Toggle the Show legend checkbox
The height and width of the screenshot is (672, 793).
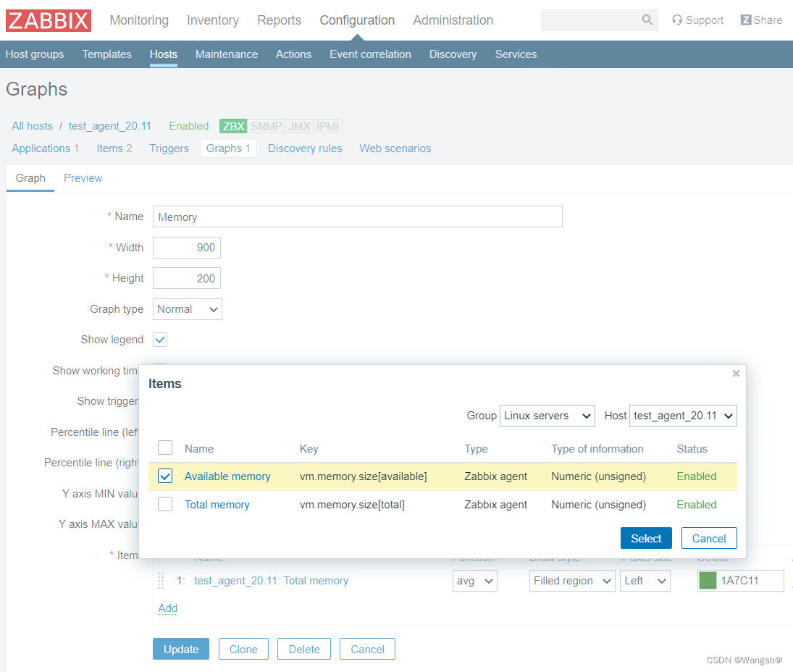click(160, 340)
